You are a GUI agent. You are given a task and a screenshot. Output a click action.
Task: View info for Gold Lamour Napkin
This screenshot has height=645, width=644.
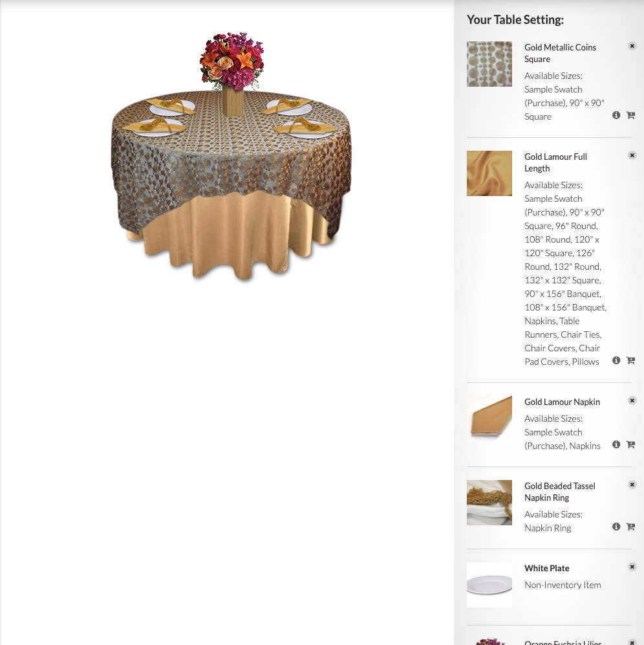[x=616, y=444]
